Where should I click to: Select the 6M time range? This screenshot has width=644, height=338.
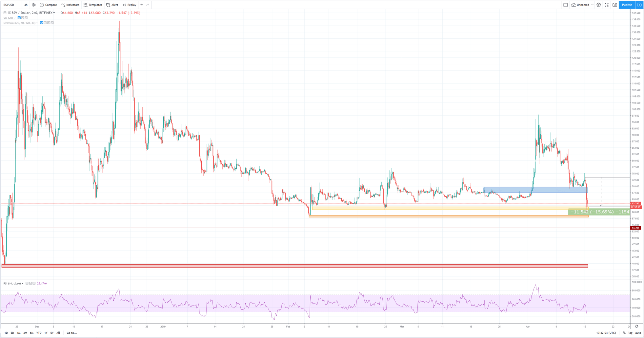pyautogui.click(x=31, y=333)
